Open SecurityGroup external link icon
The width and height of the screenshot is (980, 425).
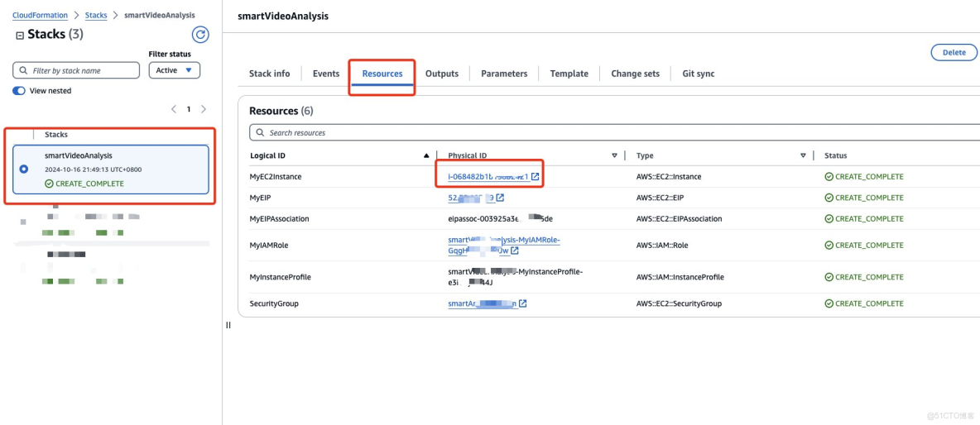tap(522, 303)
